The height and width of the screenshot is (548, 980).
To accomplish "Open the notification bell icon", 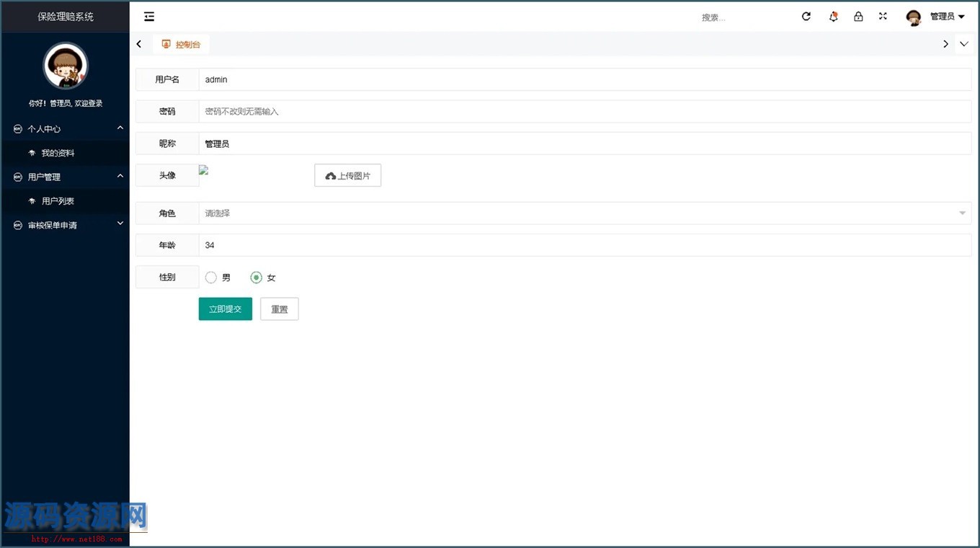I will pyautogui.click(x=833, y=17).
